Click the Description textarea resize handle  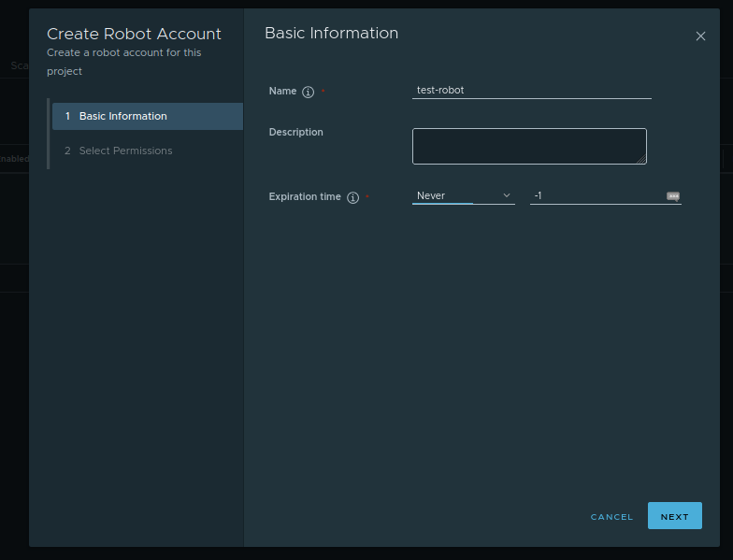641,159
